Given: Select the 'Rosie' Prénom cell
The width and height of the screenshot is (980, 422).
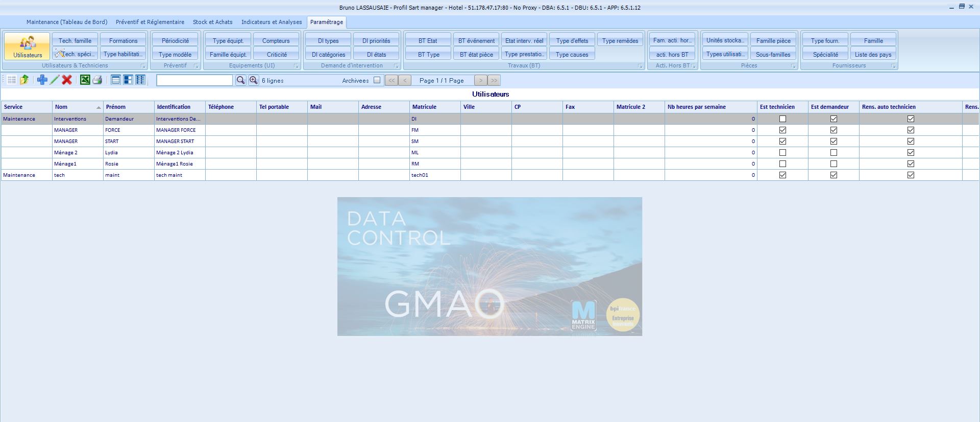Looking at the screenshot, I should click(129, 163).
